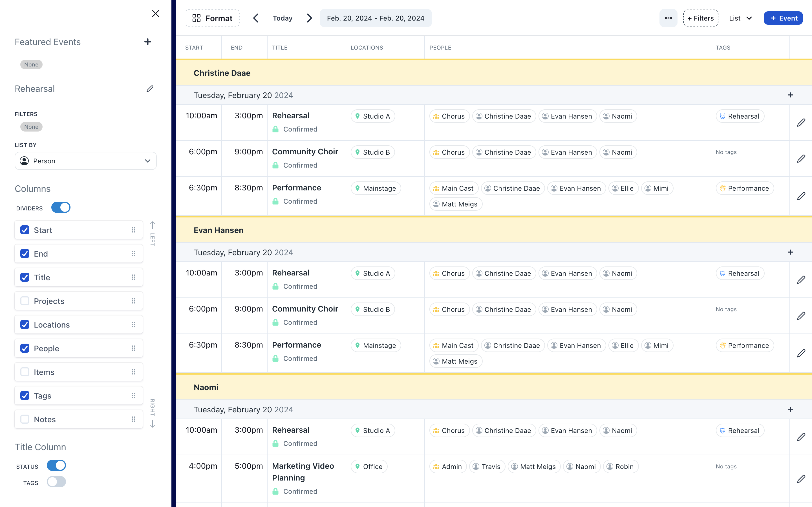
Task: Enable the Projects column checkbox
Action: click(x=25, y=301)
